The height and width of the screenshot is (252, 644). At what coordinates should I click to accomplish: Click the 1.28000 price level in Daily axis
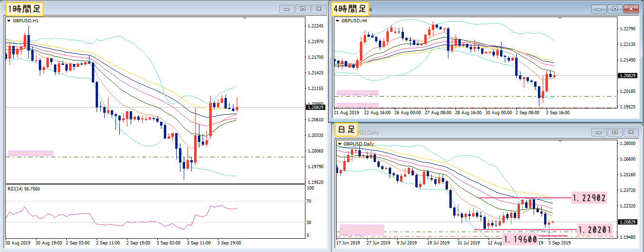tap(628, 143)
